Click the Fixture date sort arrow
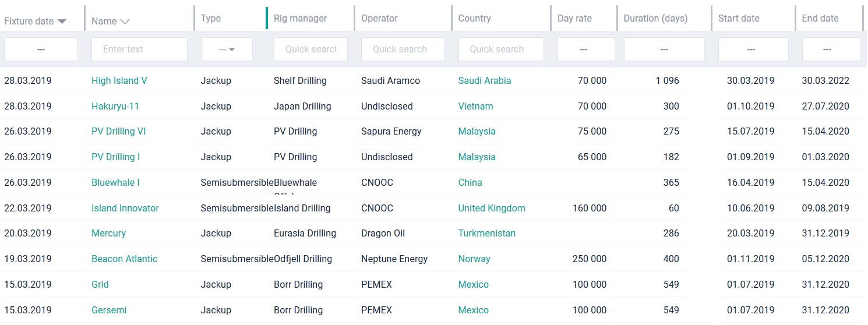Screen dimensions: 868x325 pos(62,22)
